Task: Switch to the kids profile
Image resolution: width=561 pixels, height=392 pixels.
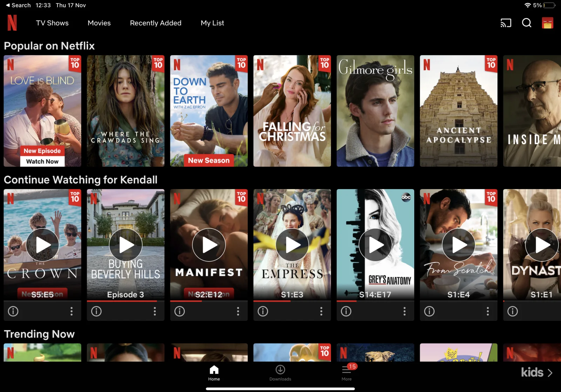Action: [x=537, y=372]
